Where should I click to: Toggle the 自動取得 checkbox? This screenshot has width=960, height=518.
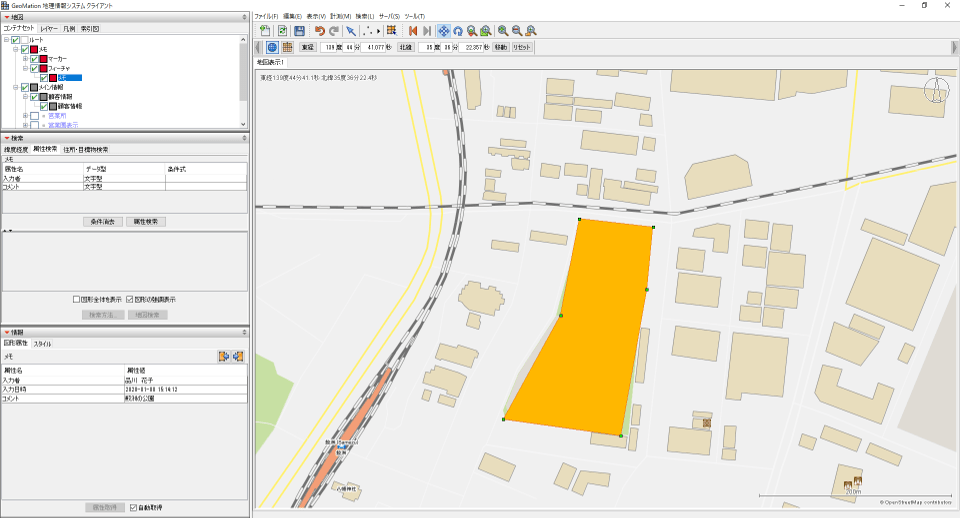point(133,508)
